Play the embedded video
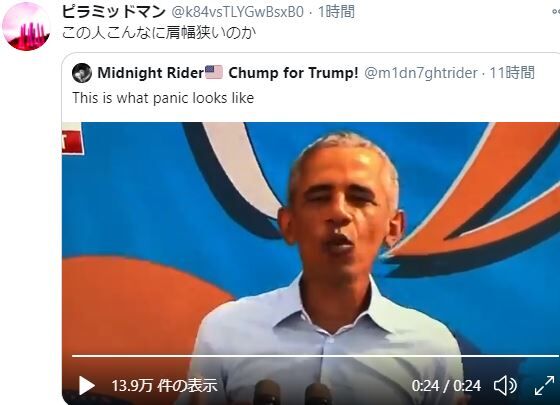 [87, 386]
